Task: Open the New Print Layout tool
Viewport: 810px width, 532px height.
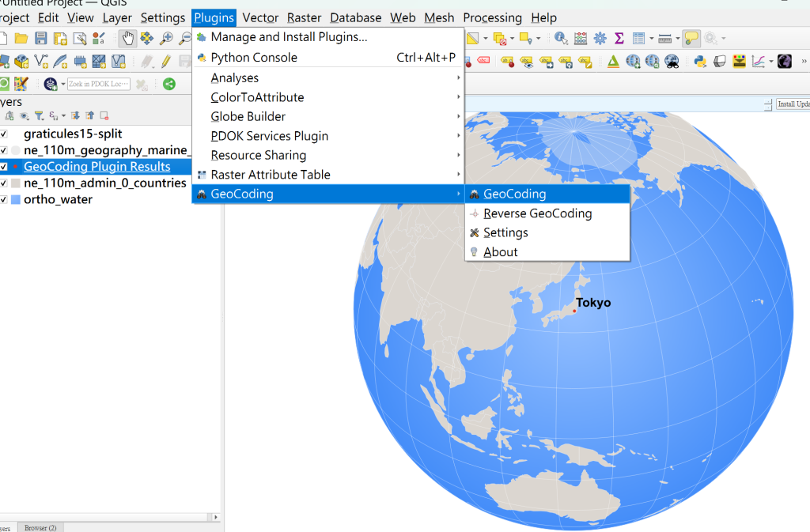Action: (x=60, y=38)
